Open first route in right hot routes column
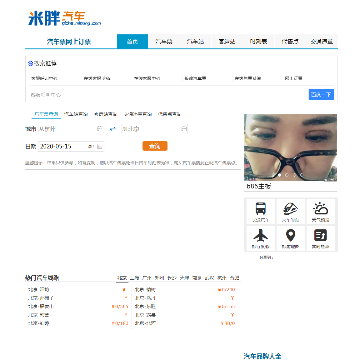The height and width of the screenshot is (360, 360). point(145,290)
